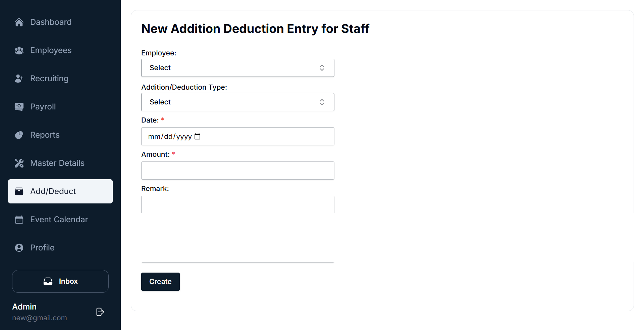The height and width of the screenshot is (330, 644).
Task: Open the Employee Select dropdown
Action: 237,68
